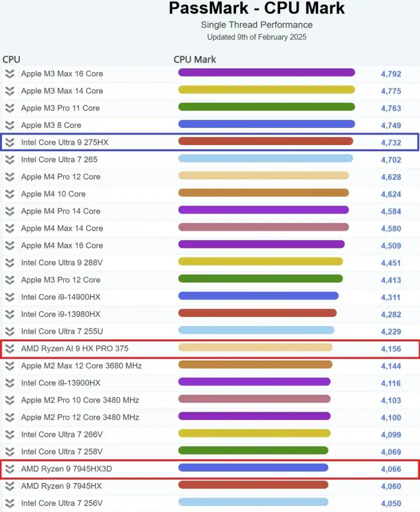Expand the Intel Core Ultra 7 258V chevron
420x512 pixels.
pyautogui.click(x=10, y=451)
